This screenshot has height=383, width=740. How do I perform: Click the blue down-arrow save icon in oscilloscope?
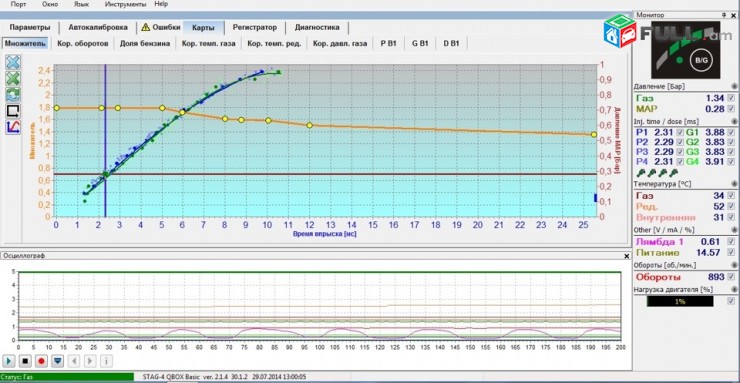57,361
